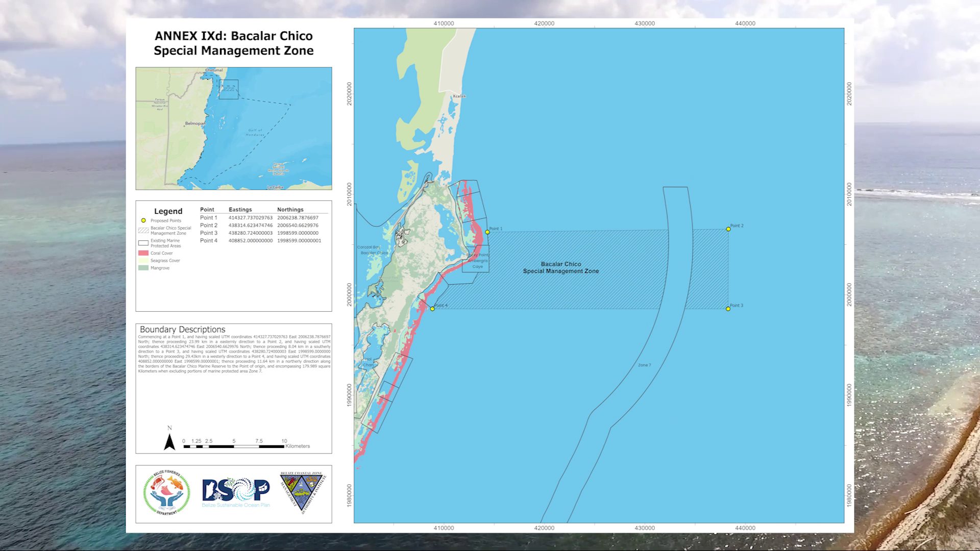Viewport: 980px width, 551px height.
Task: Click Point 4 northing value 1998599.00000001
Action: 299,241
